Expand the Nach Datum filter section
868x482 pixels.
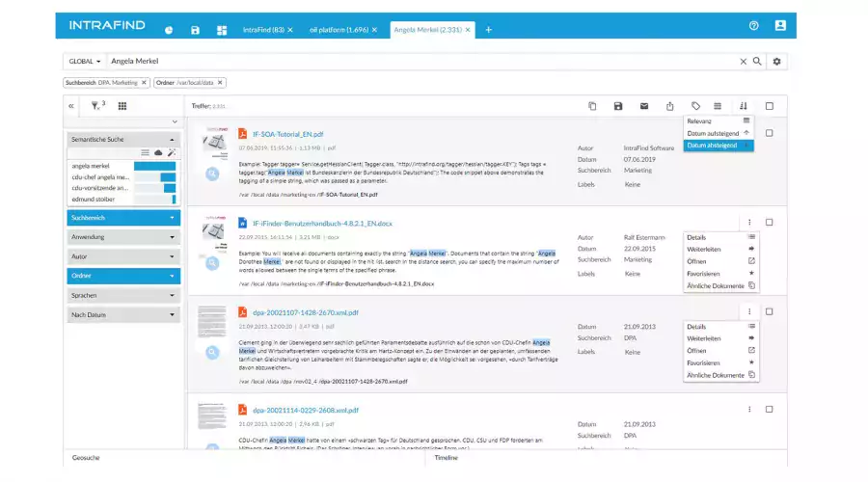point(123,315)
